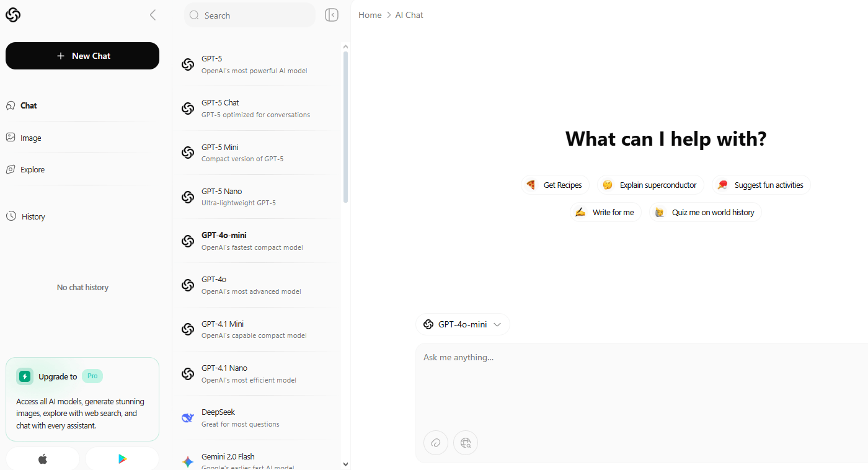Viewport: 868px width, 470px height.
Task: Choose the Explain superconductor prompt
Action: (650, 184)
